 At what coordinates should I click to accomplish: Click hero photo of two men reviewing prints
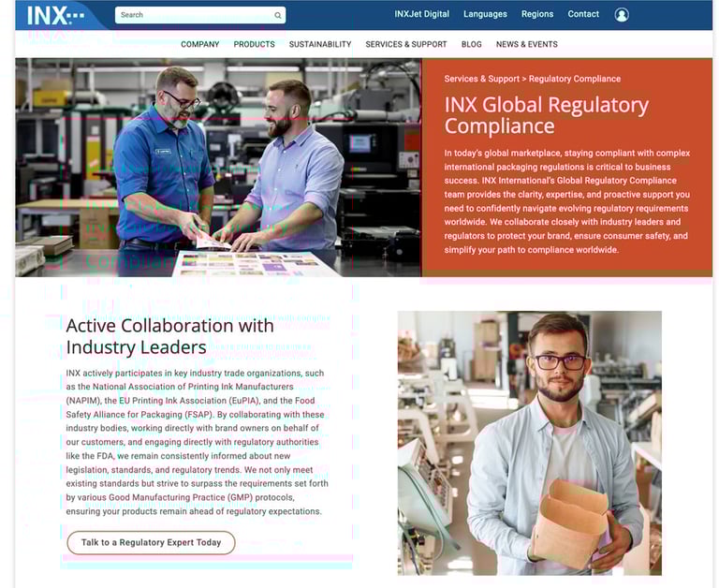point(218,168)
